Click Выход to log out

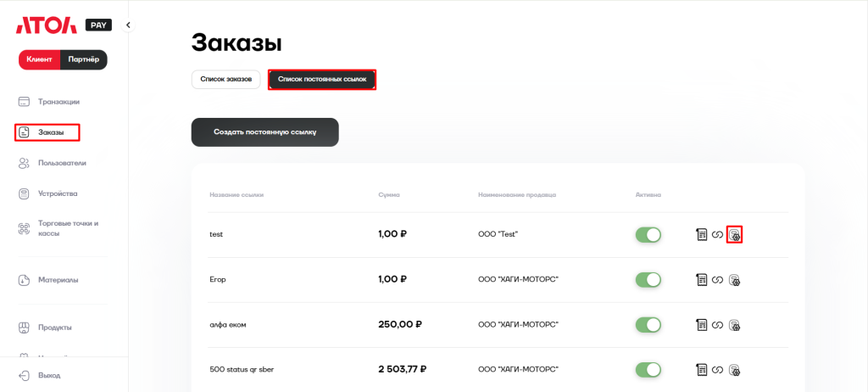tap(49, 375)
